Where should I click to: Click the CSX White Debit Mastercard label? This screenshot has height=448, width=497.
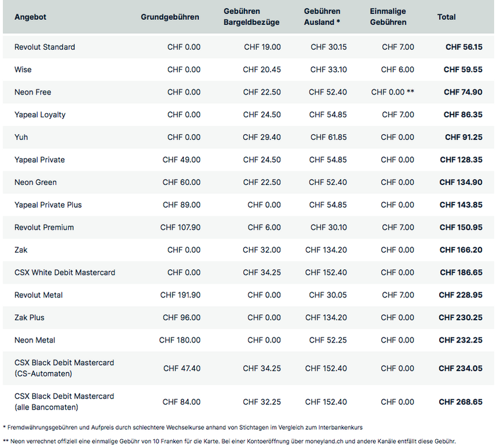[x=65, y=272]
